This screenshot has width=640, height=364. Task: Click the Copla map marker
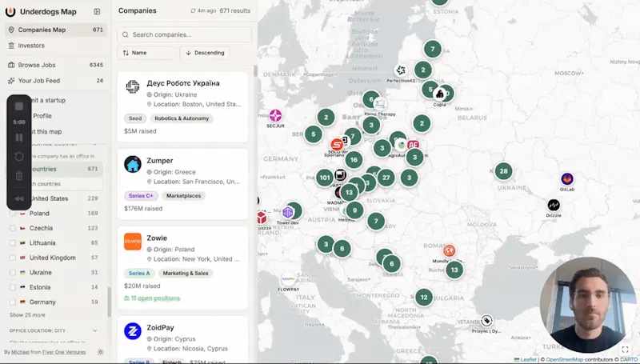pyautogui.click(x=439, y=94)
